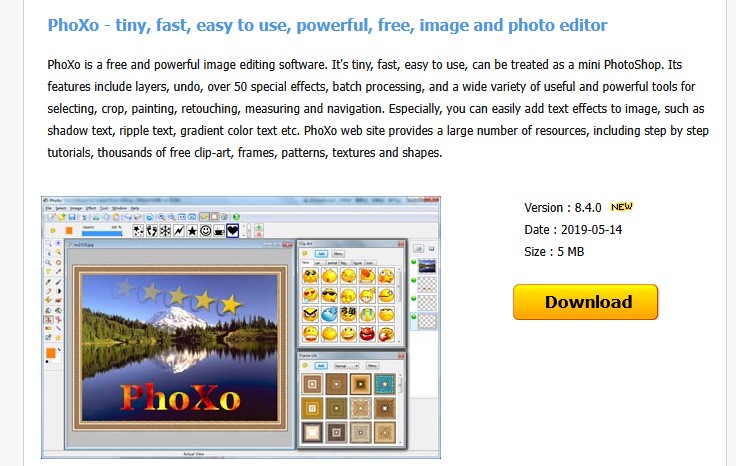This screenshot has height=466, width=736.
Task: Click the green plus add-shape icon
Action: point(259,227)
